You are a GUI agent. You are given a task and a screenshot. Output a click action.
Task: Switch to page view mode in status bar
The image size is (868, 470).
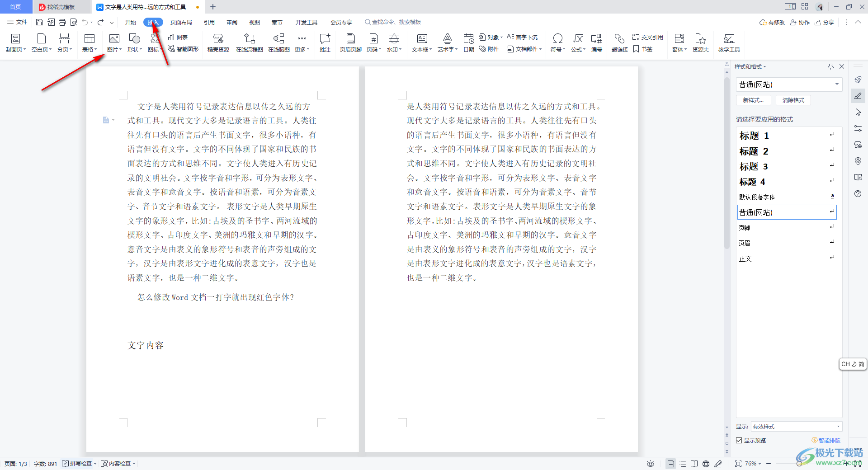click(x=671, y=464)
